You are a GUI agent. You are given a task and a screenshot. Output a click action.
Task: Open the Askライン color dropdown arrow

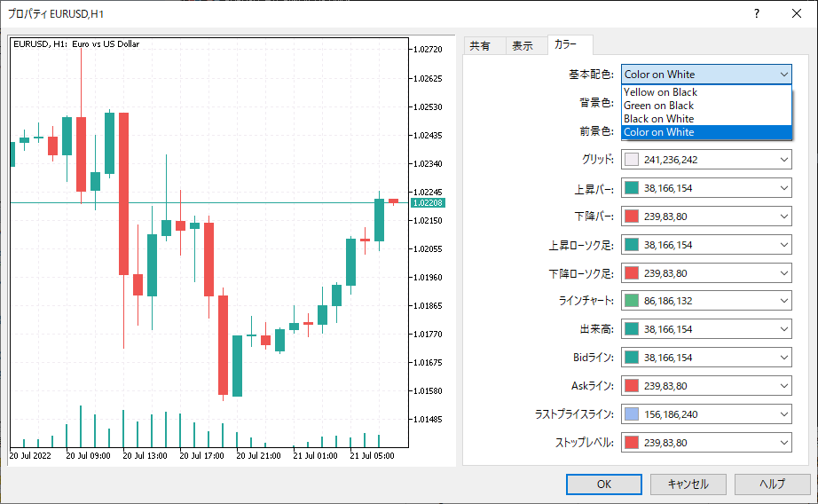(x=783, y=386)
